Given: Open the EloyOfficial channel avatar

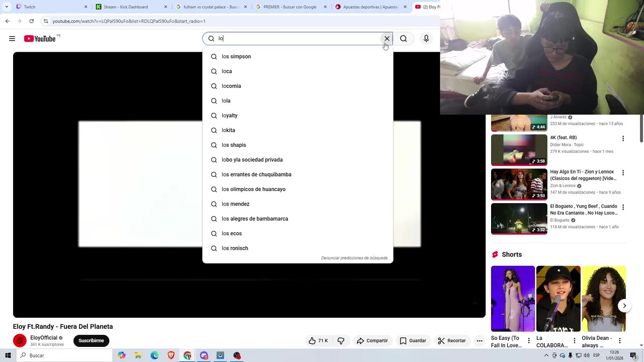Looking at the screenshot, I should 20,341.
